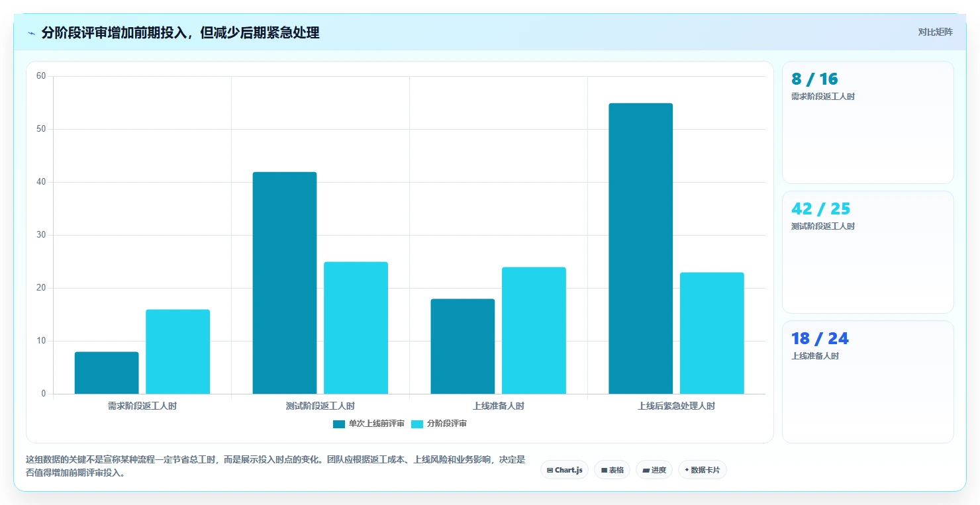The image size is (980, 505).
Task: Click the y-axis tick label 50
Action: (41, 129)
